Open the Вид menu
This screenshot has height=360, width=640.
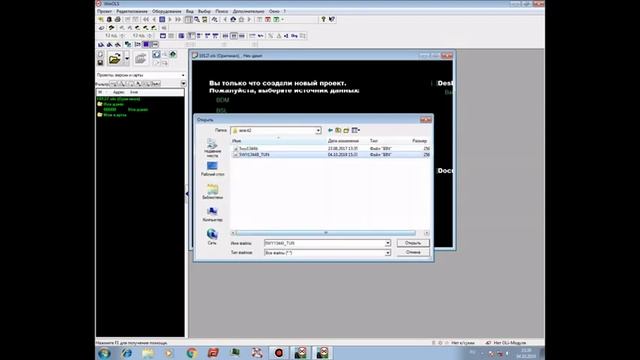(190, 11)
